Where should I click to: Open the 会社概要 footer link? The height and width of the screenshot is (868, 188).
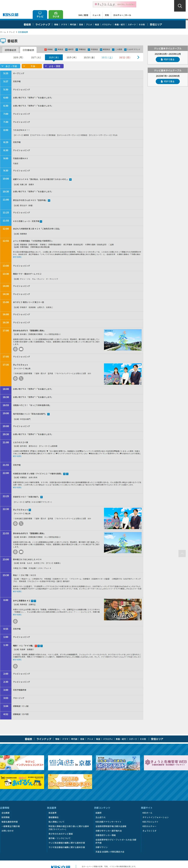(x=5, y=813)
